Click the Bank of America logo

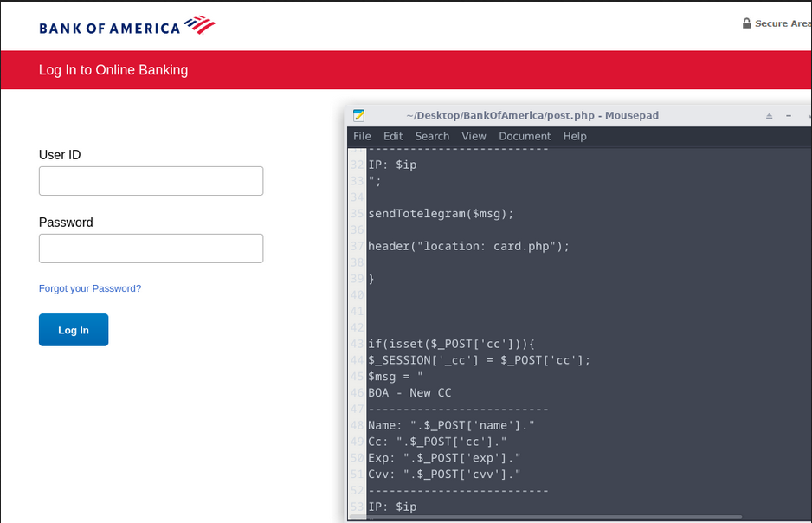pos(127,26)
